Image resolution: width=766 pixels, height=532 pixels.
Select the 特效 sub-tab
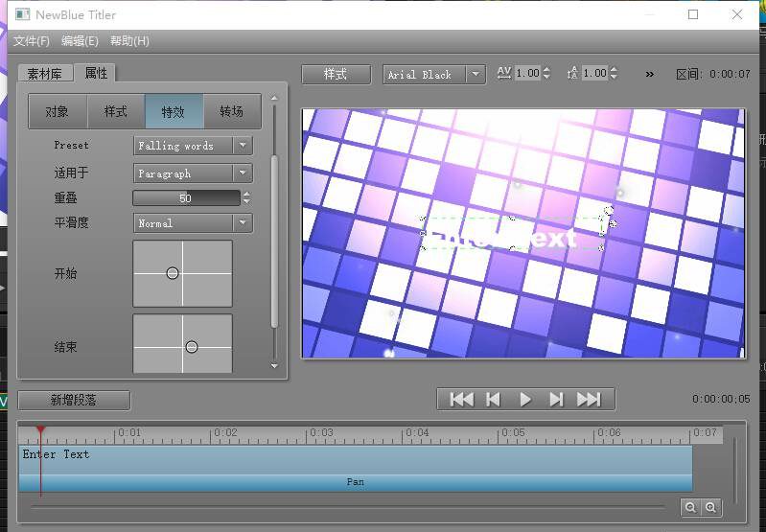[174, 111]
